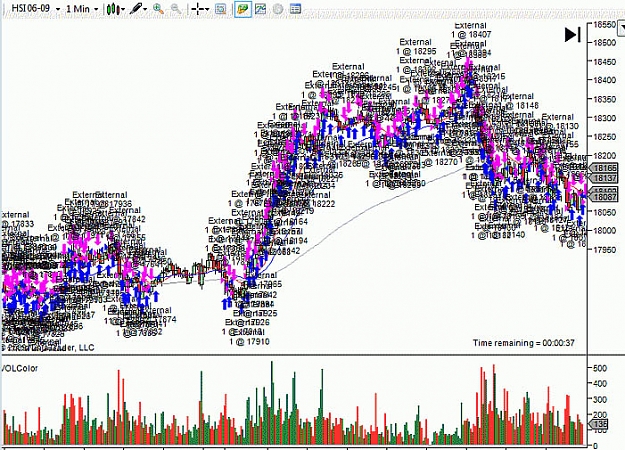Open the indicators icon
This screenshot has height=450, width=625.
click(x=260, y=9)
